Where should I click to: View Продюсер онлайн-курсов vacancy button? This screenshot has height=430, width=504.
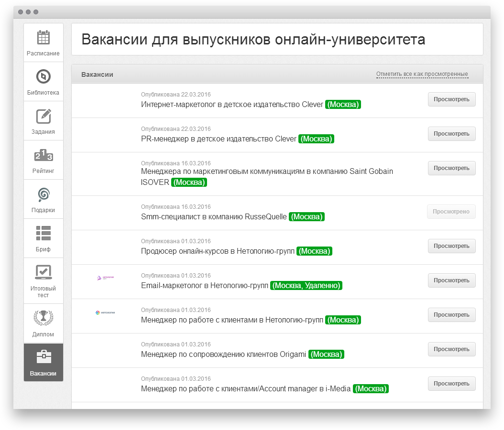click(451, 246)
